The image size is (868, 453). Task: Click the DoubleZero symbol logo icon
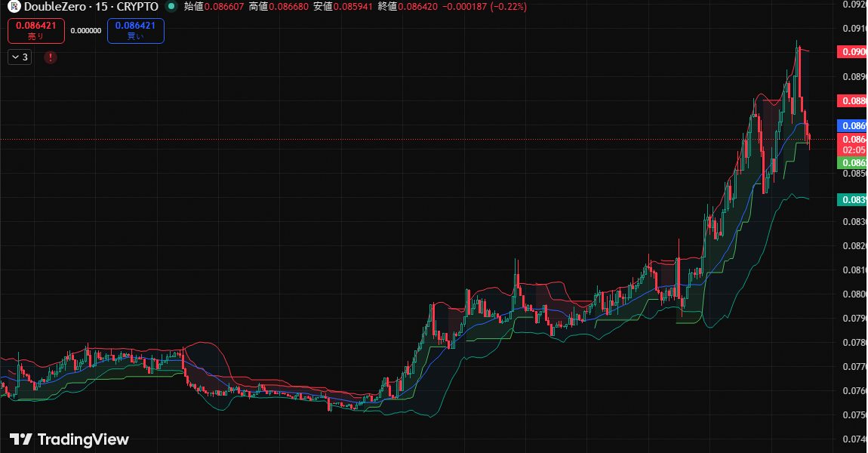[x=14, y=7]
